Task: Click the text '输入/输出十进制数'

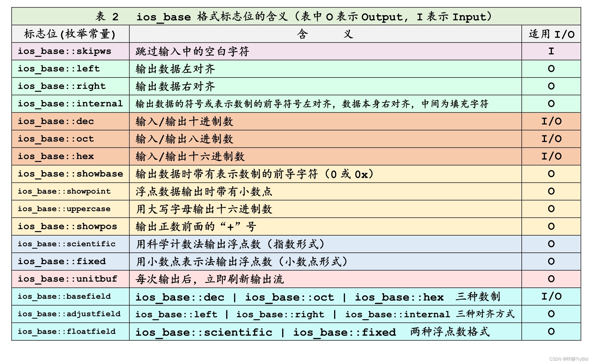Action: click(x=184, y=121)
